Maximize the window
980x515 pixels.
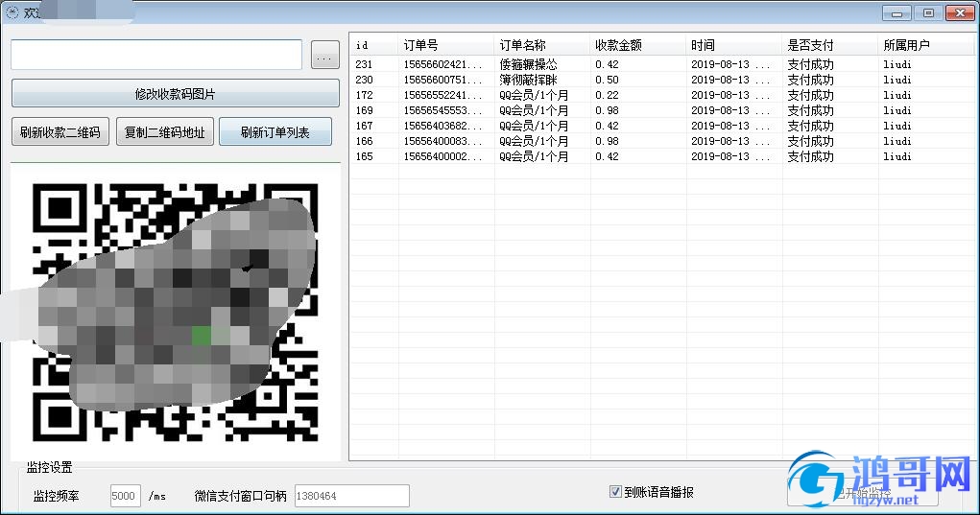click(x=929, y=12)
